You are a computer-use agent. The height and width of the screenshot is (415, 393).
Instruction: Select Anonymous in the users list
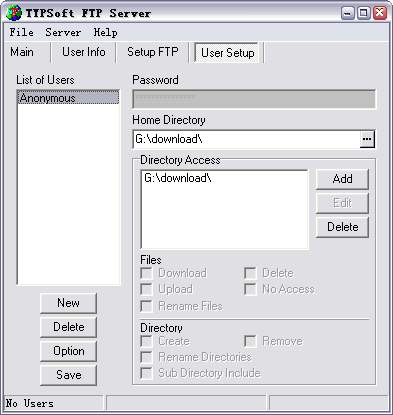tap(68, 98)
